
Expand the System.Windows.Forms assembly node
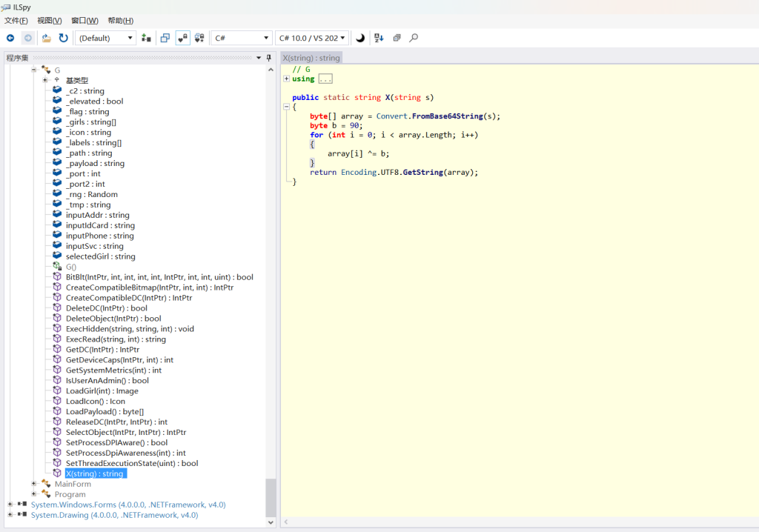click(10, 505)
